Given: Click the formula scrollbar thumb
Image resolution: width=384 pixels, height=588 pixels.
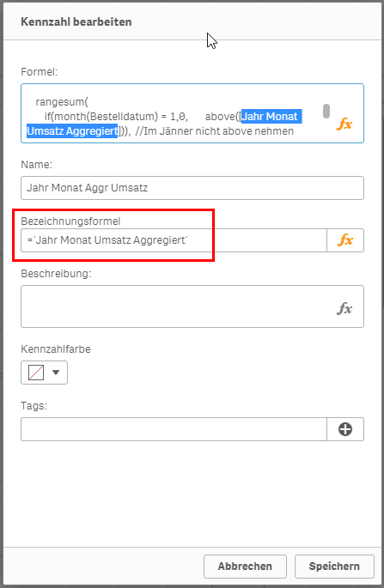Looking at the screenshot, I should (326, 111).
